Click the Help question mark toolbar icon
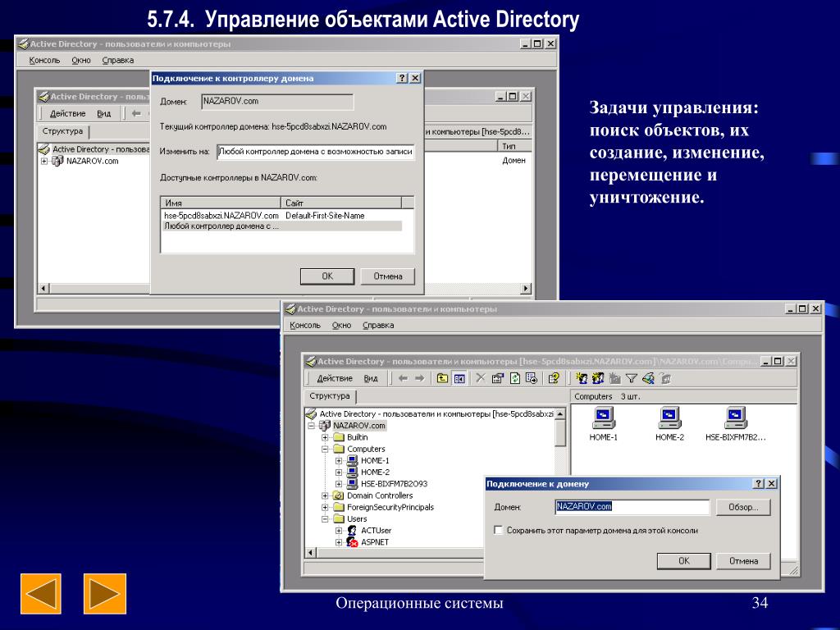The image size is (840, 630). (554, 378)
